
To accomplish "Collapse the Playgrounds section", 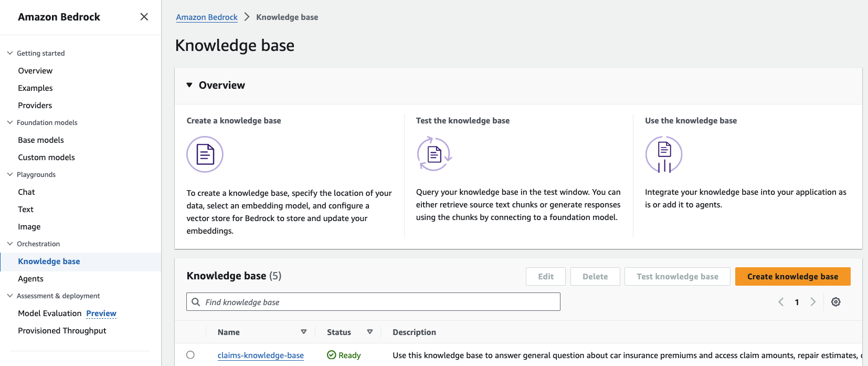I will (x=10, y=174).
